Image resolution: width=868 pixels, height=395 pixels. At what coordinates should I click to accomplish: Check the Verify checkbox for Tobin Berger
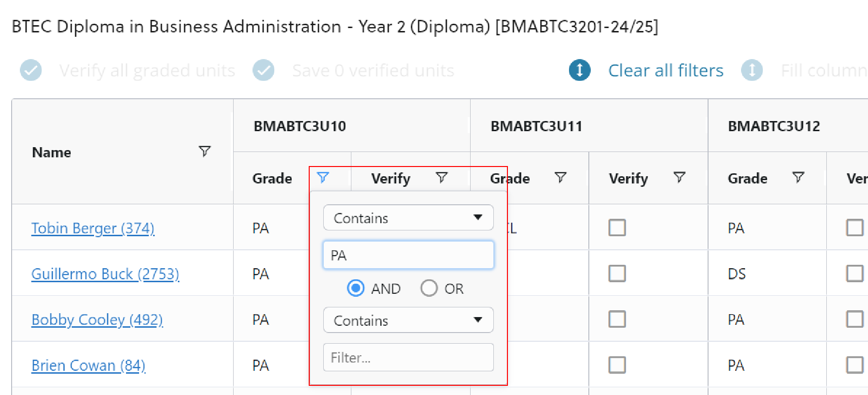pyautogui.click(x=616, y=228)
